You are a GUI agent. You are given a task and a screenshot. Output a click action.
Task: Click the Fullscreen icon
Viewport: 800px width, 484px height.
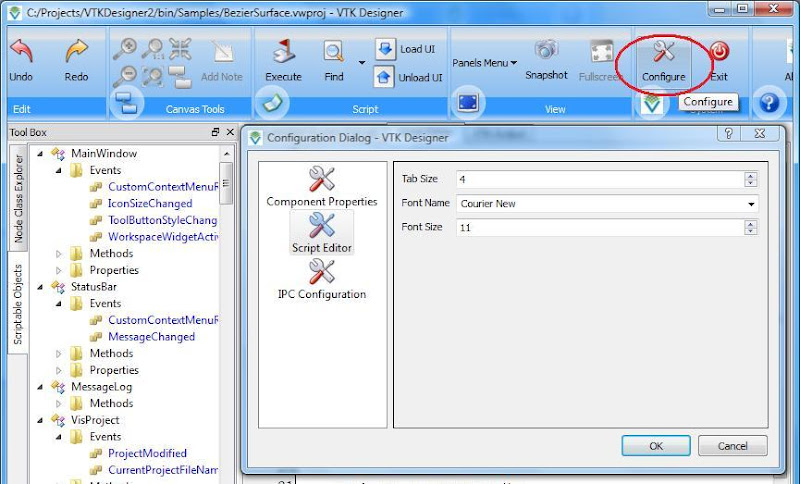click(602, 51)
